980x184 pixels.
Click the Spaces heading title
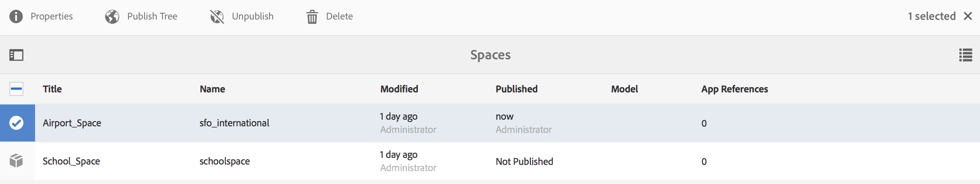(490, 55)
